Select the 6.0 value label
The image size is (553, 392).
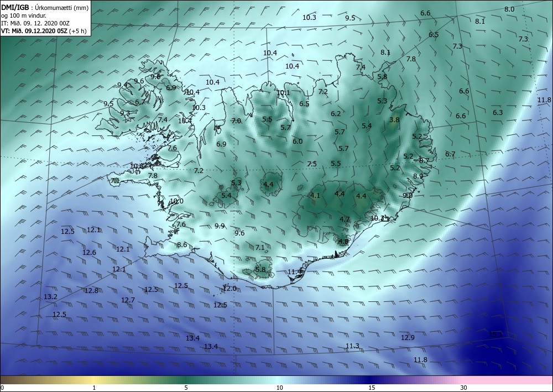(x=298, y=142)
